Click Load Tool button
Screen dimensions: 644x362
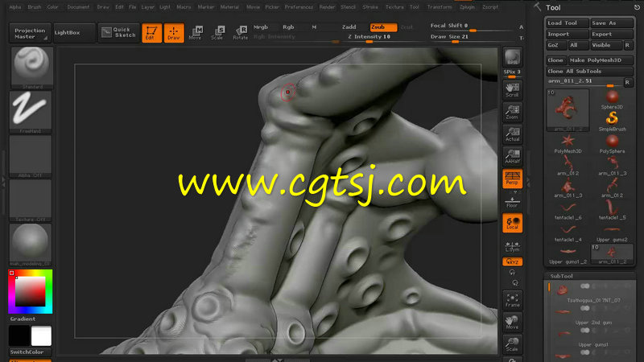pyautogui.click(x=568, y=23)
